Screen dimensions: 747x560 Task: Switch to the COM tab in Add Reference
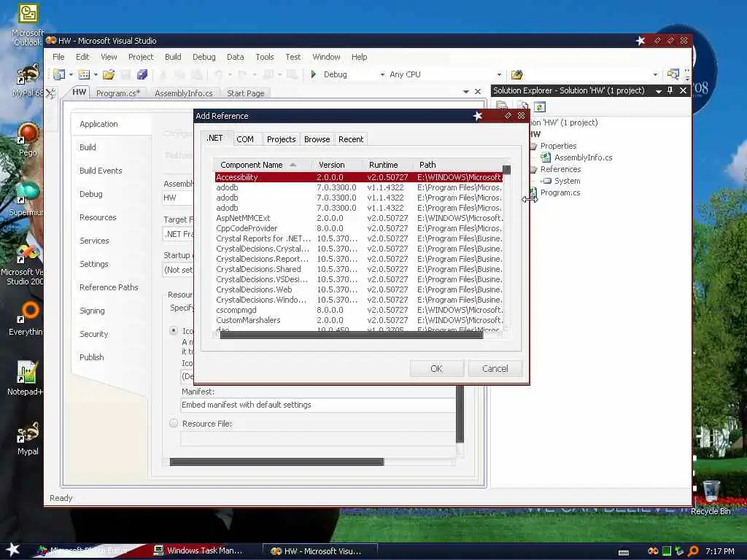245,139
